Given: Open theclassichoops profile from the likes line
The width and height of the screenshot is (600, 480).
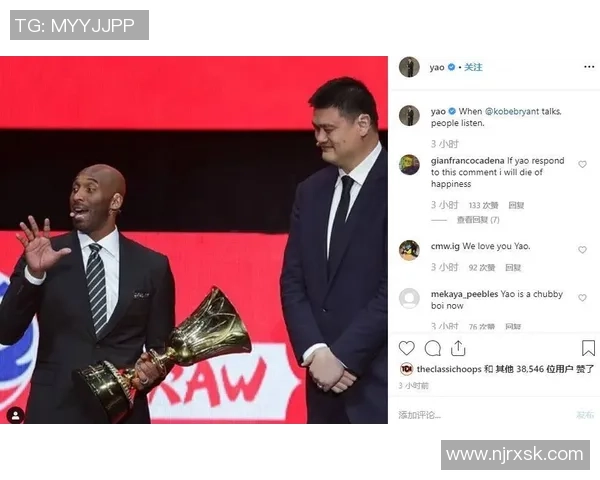Looking at the screenshot, I should [449, 369].
